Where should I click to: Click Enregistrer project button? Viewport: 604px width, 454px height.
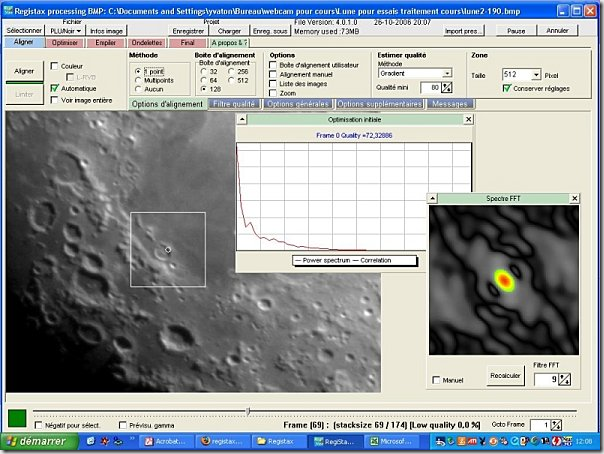(188, 31)
